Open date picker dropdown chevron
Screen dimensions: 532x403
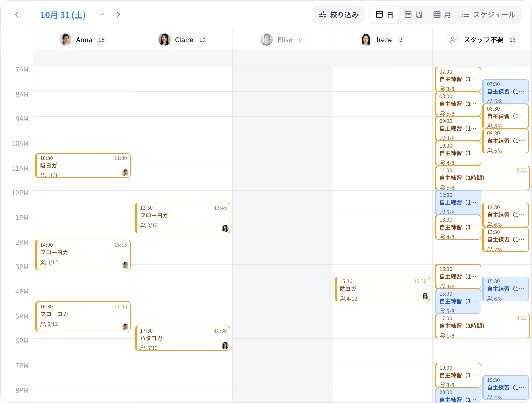(x=102, y=15)
